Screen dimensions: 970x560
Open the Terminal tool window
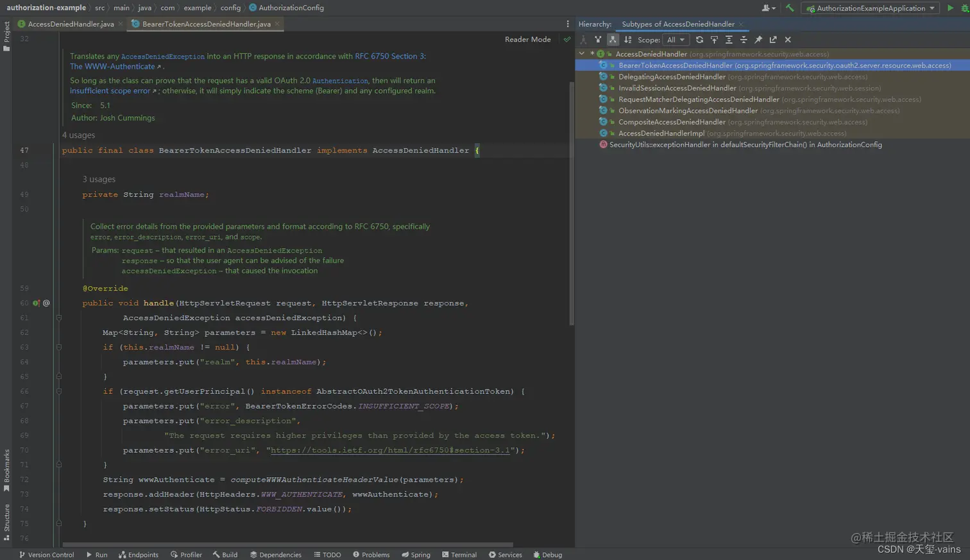click(459, 555)
